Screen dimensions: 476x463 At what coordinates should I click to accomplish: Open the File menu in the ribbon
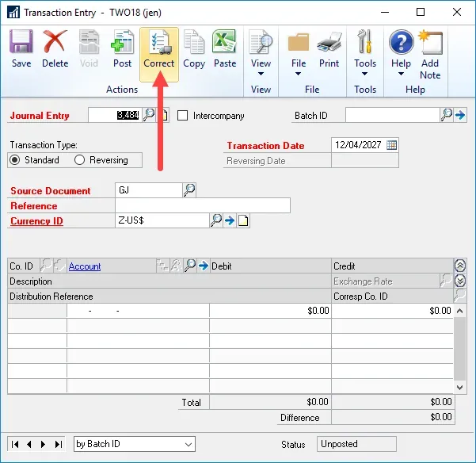tap(298, 74)
